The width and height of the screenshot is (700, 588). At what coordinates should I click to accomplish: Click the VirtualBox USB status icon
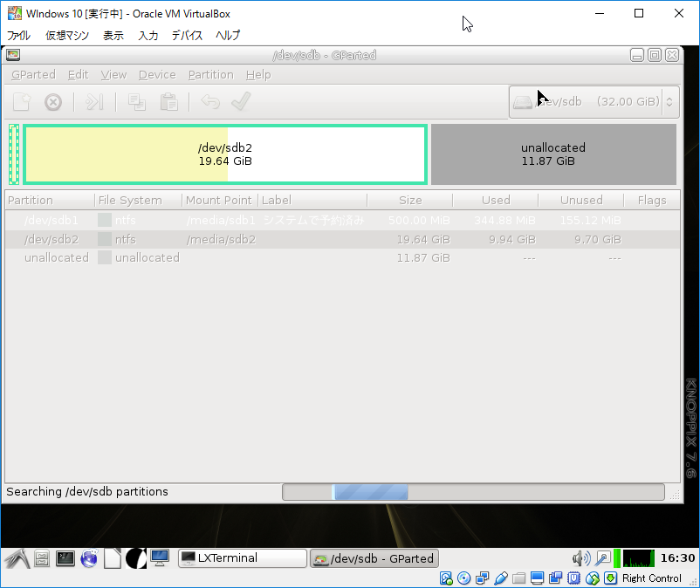(501, 578)
